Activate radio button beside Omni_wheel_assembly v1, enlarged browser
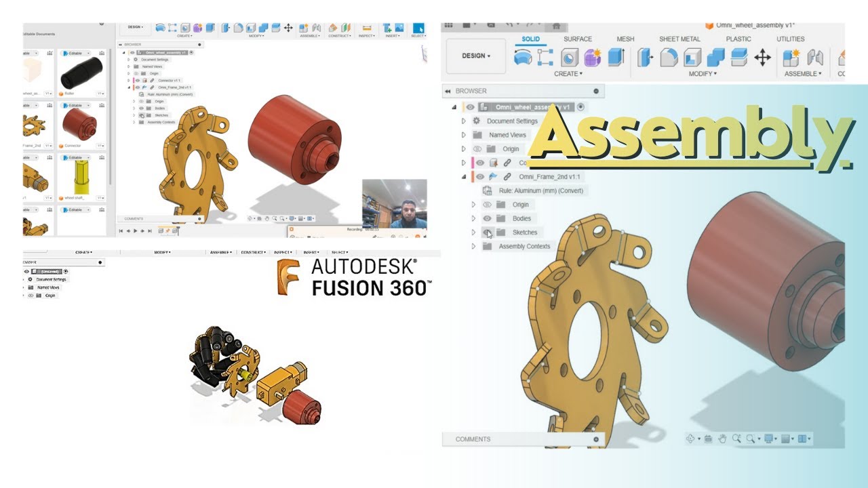This screenshot has height=488, width=868. (x=580, y=107)
